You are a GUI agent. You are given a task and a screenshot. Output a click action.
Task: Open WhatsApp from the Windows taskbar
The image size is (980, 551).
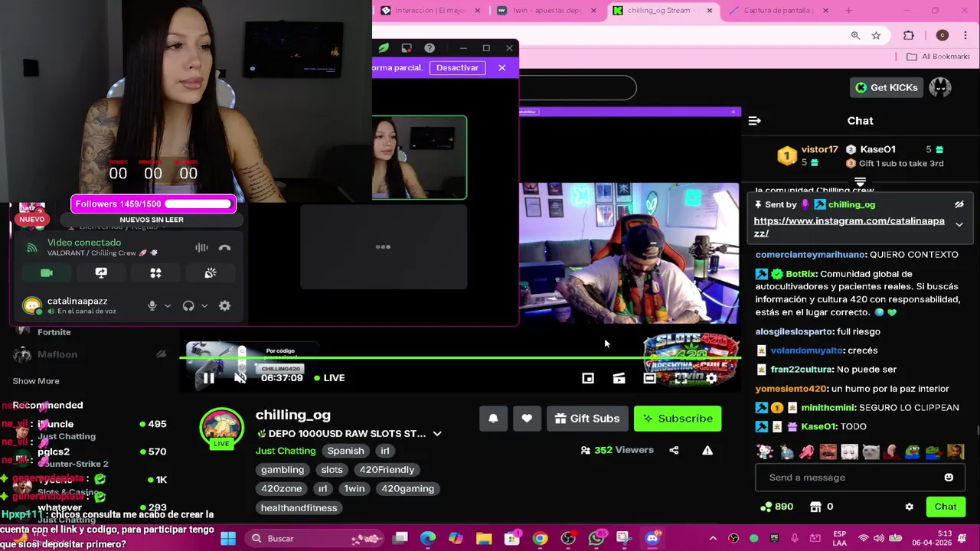[x=596, y=539]
